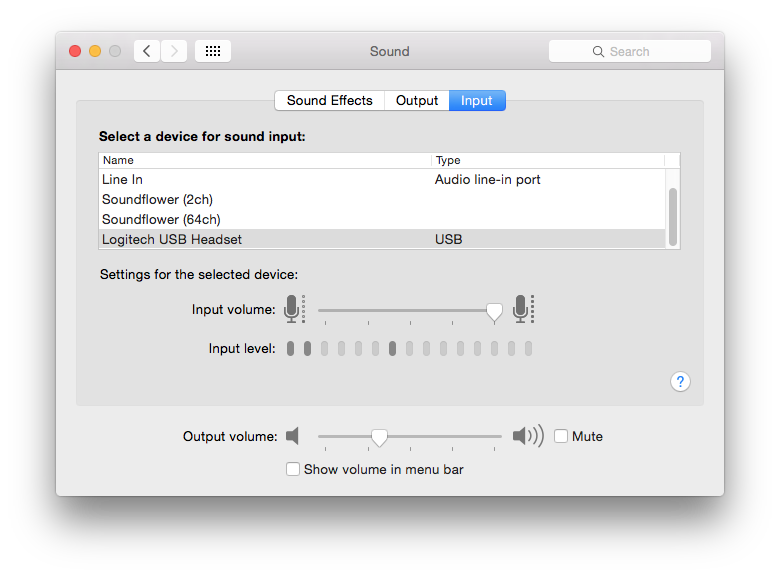The height and width of the screenshot is (576, 780).
Task: Click the magnifier icon in Search field
Action: click(598, 52)
